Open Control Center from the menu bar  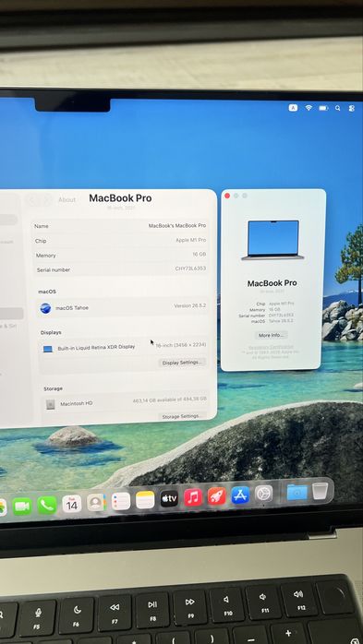click(352, 109)
